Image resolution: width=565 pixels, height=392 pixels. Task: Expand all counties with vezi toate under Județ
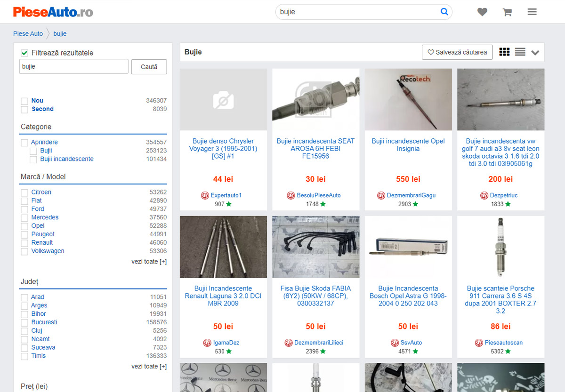(149, 367)
